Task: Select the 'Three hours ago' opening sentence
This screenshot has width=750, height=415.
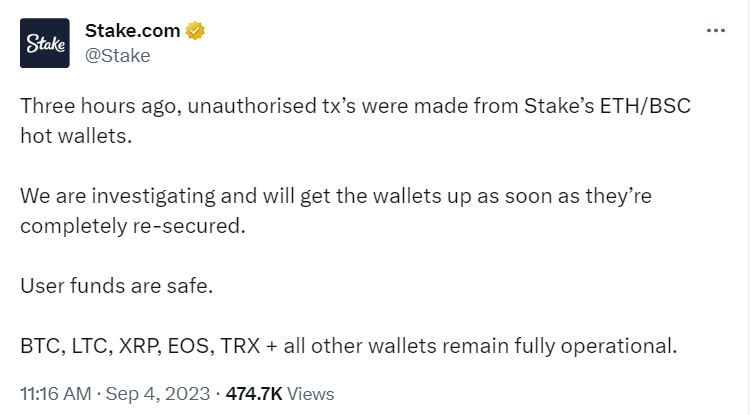Action: (x=355, y=106)
